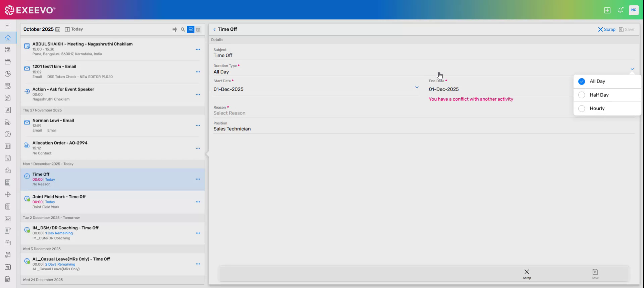This screenshot has width=644, height=288.
Task: Open the IM_DSM/DR Coaching - Time Off activity
Action: [113, 233]
